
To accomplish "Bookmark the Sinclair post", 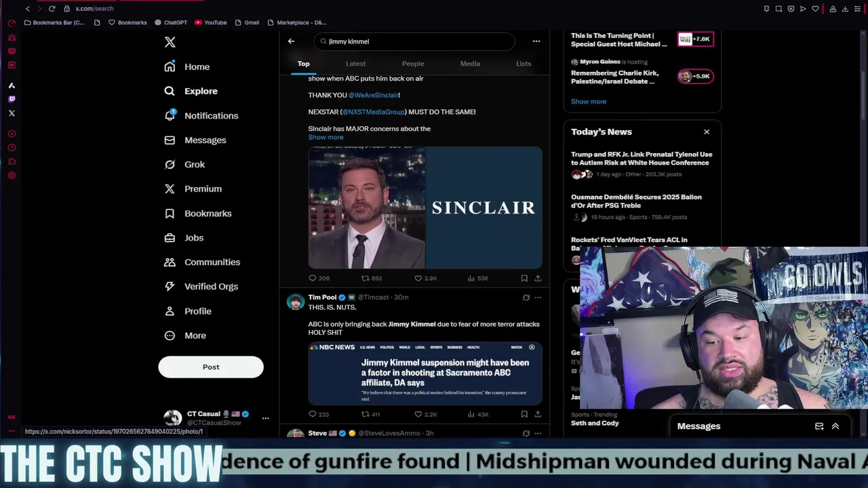I will 524,278.
